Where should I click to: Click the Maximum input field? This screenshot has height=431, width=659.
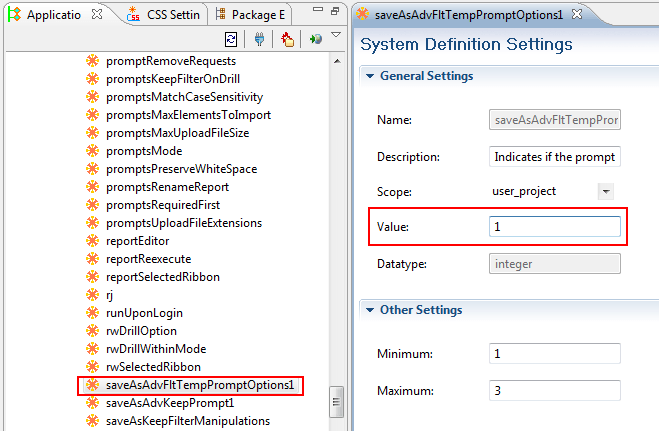[x=555, y=390]
